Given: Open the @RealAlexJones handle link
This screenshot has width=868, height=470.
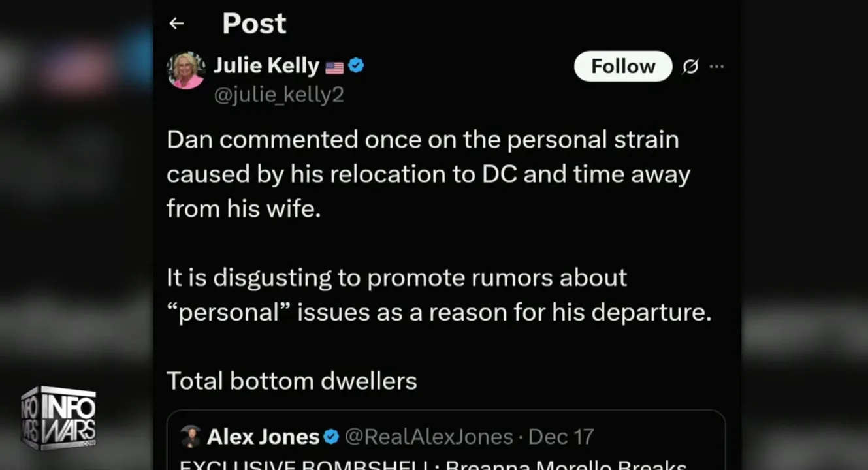Looking at the screenshot, I should coord(428,437).
